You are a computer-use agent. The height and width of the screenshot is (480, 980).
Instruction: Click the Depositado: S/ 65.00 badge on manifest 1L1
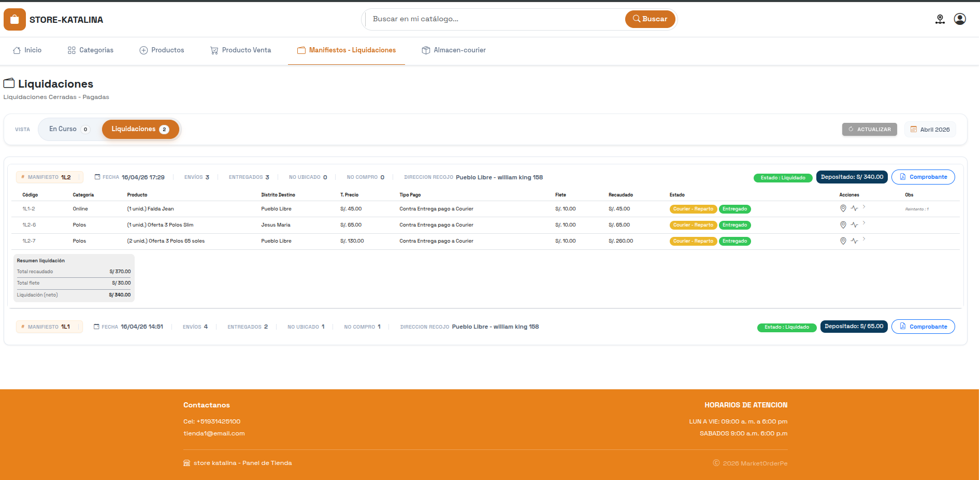(854, 326)
